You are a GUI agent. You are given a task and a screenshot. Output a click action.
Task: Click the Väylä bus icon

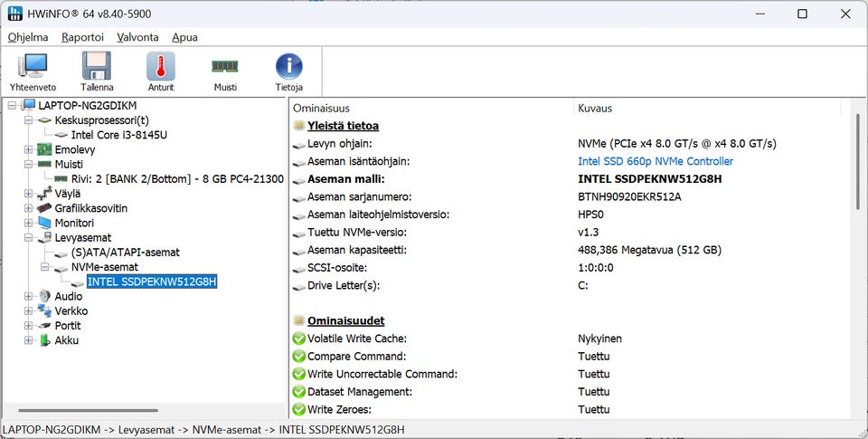pos(44,194)
